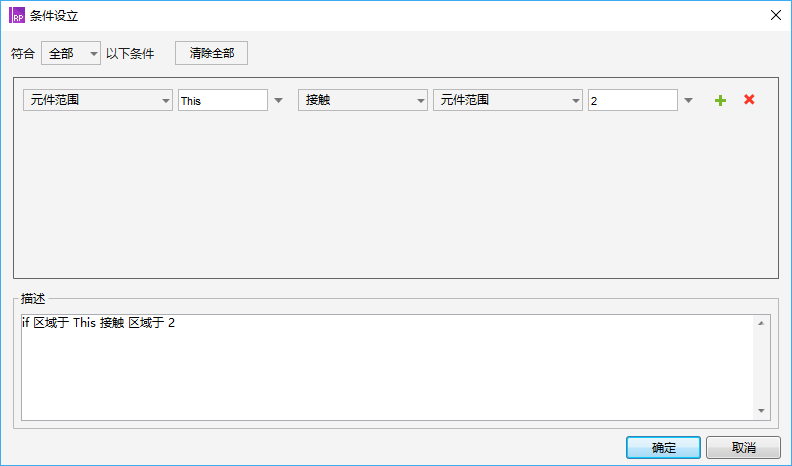This screenshot has width=792, height=466.
Task: Click empty area of the condition list panel
Action: (395, 200)
